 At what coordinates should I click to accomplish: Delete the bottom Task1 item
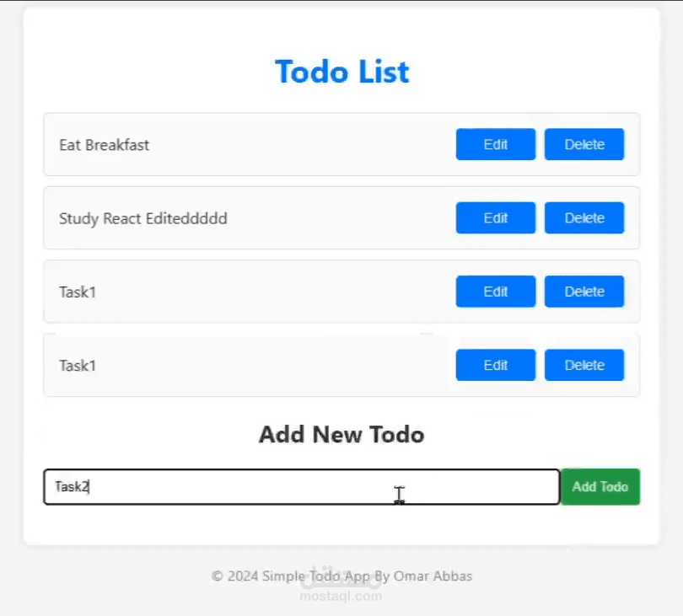584,364
